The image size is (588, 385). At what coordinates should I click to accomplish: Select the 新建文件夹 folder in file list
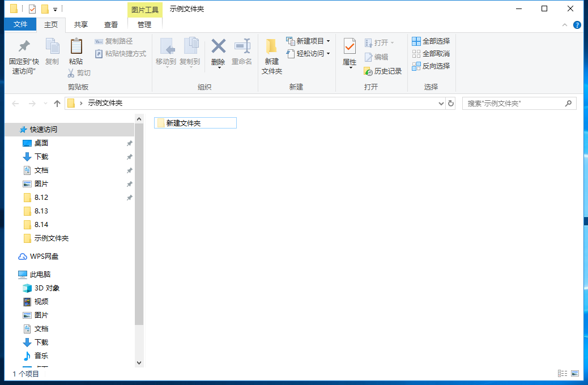click(x=195, y=123)
